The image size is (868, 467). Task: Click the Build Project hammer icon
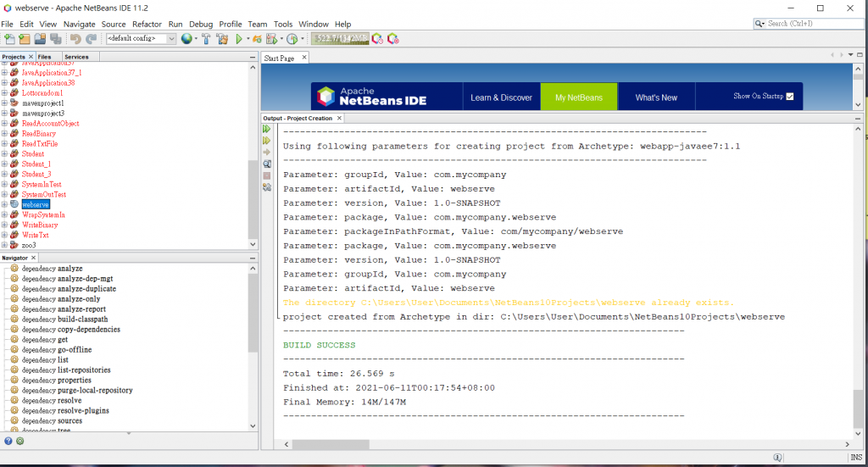tap(206, 39)
